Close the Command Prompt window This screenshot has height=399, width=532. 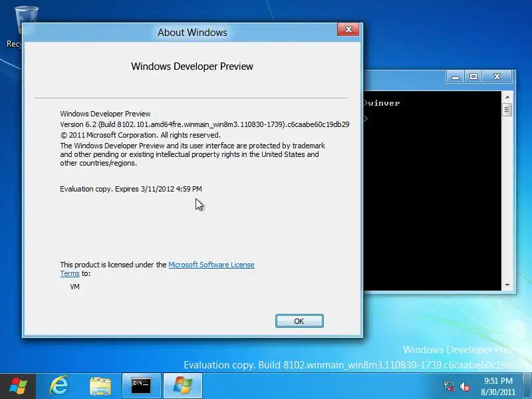pyautogui.click(x=497, y=77)
